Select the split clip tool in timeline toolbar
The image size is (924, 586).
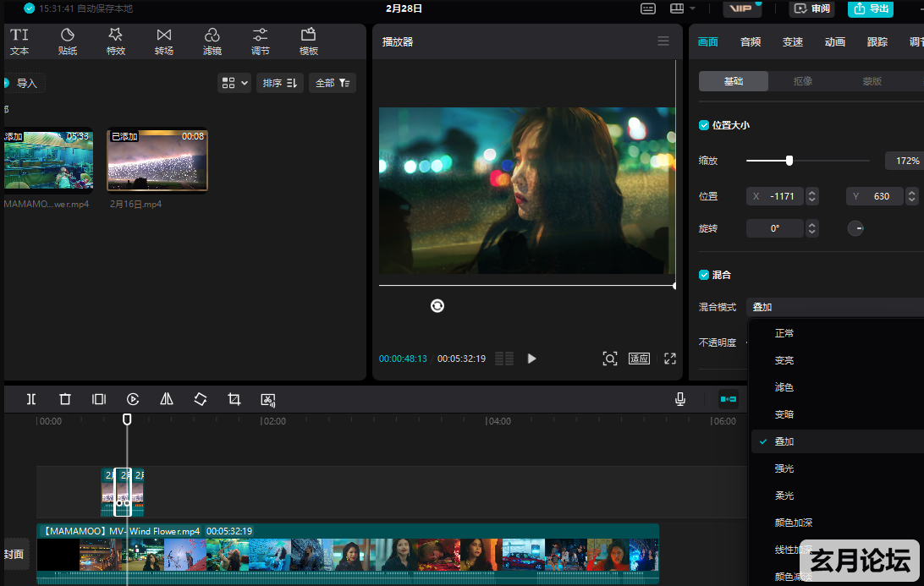[31, 399]
